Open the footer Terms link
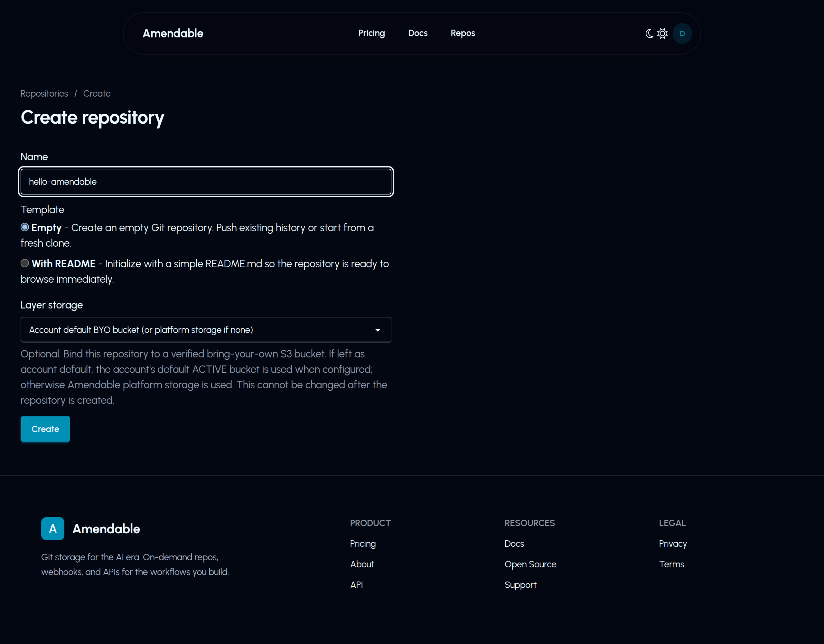824x644 pixels. [671, 564]
